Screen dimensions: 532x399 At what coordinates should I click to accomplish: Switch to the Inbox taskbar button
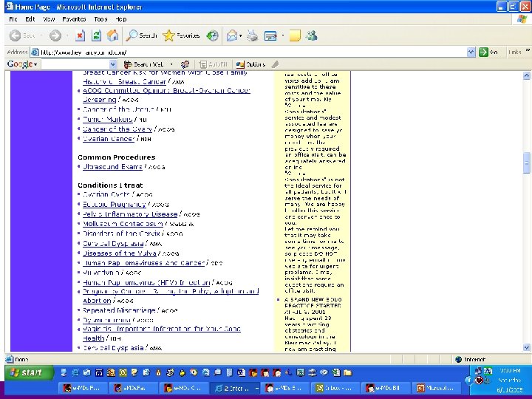(x=334, y=388)
